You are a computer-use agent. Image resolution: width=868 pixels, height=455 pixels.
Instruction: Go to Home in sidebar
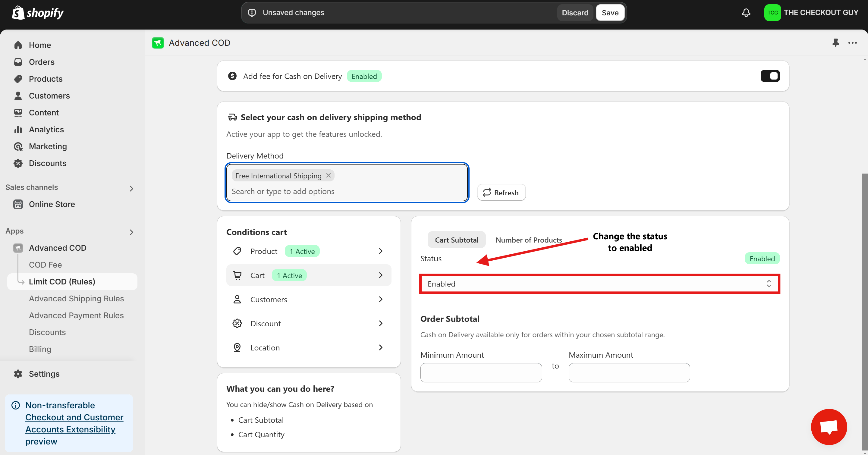point(40,45)
